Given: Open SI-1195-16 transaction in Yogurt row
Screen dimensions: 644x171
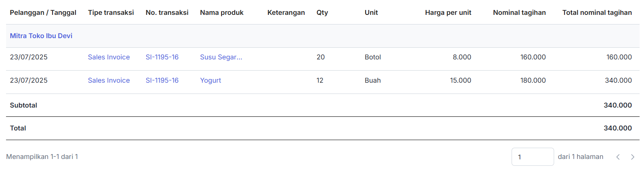Looking at the screenshot, I should point(162,80).
